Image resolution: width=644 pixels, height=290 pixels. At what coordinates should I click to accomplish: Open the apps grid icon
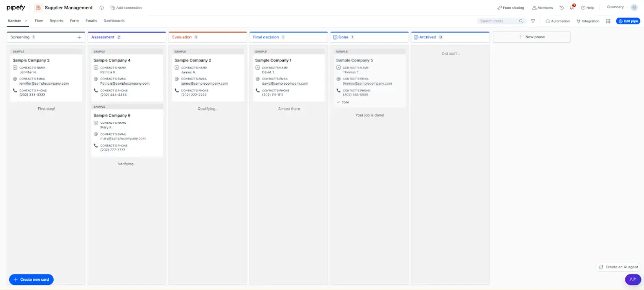pyautogui.click(x=608, y=21)
